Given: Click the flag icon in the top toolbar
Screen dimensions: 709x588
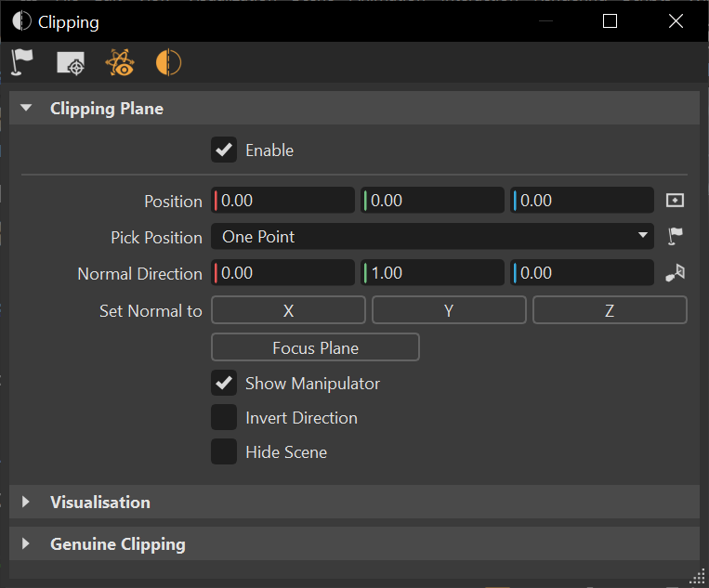Looking at the screenshot, I should click(x=22, y=63).
